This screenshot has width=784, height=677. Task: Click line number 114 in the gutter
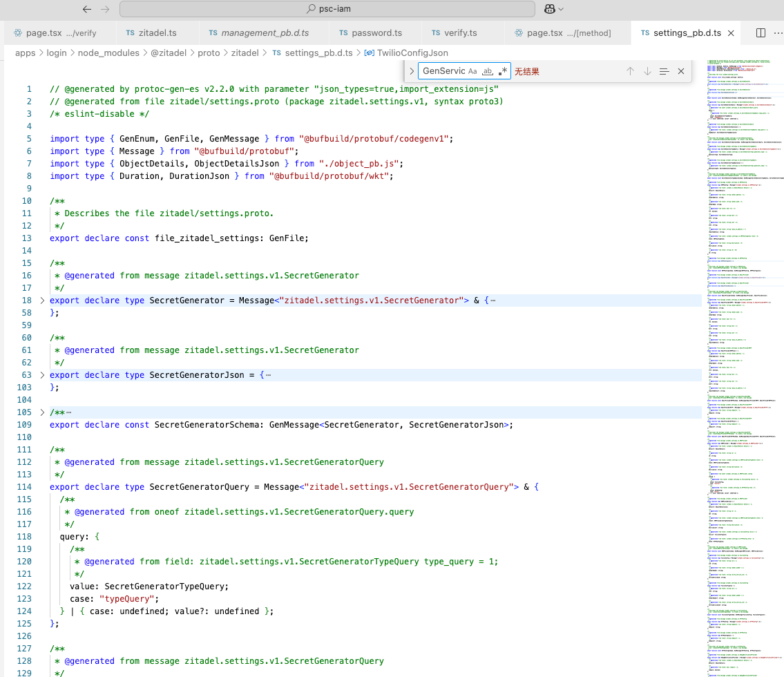click(x=24, y=487)
